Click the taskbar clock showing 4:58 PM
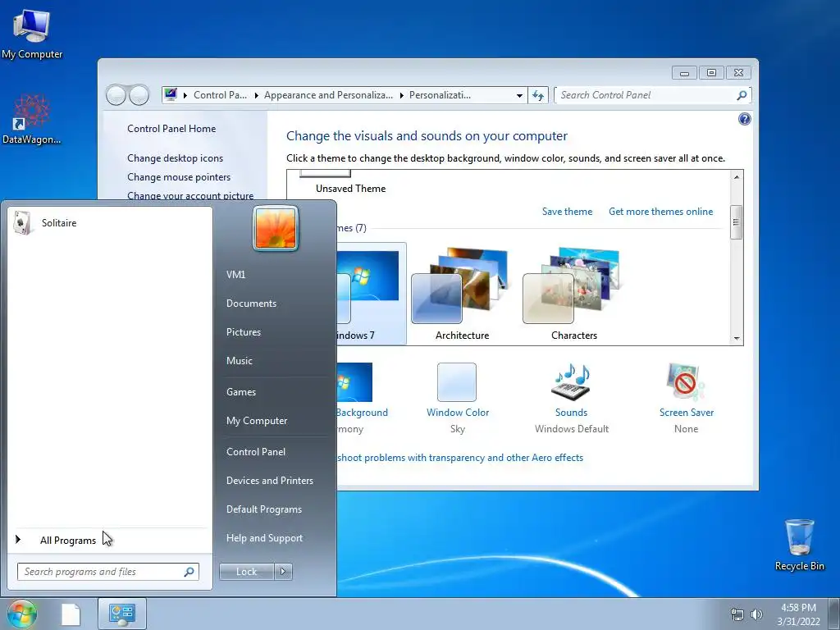Screen dimensions: 840x630 coord(798,614)
